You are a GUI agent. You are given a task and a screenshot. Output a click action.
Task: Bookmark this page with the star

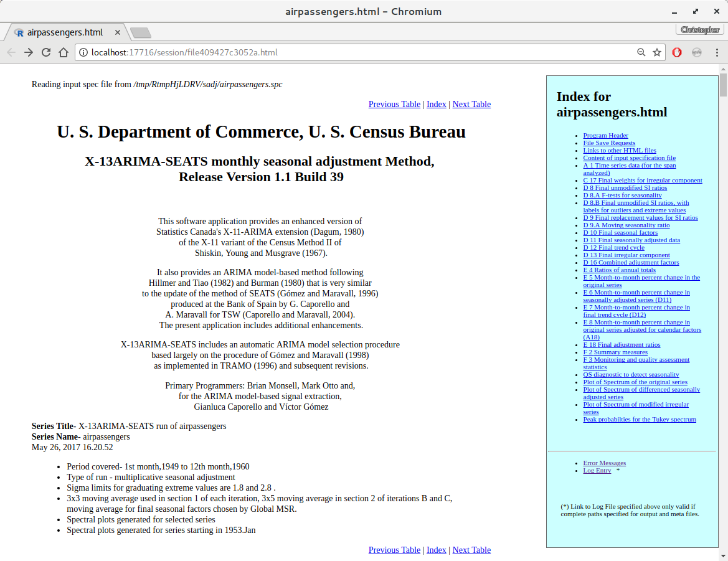(657, 52)
